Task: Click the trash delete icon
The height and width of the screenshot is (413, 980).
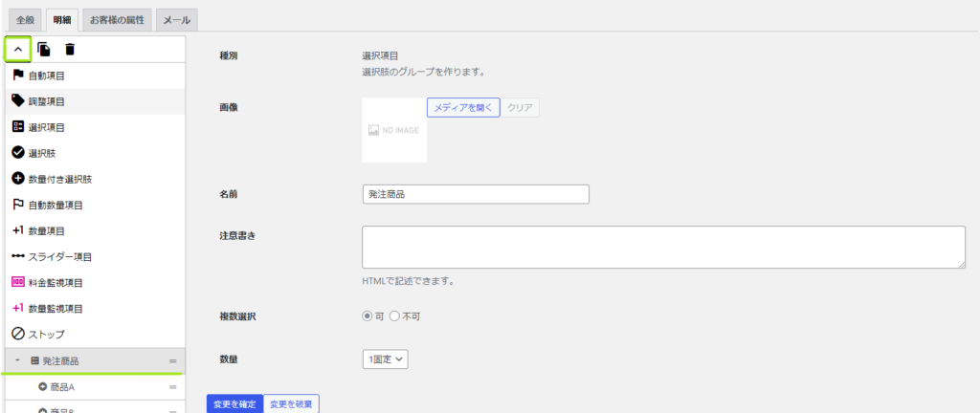Action: [x=70, y=49]
